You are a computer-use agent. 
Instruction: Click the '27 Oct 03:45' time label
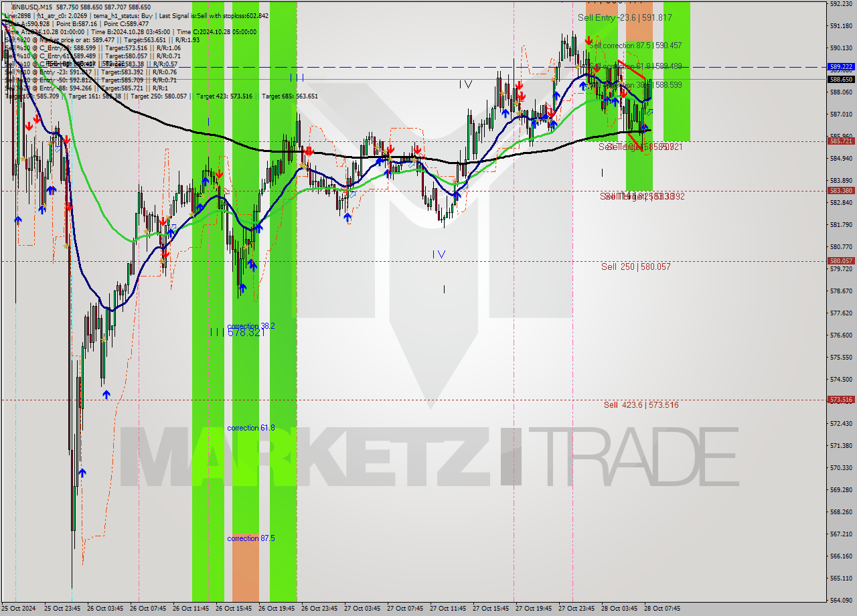[x=362, y=609]
